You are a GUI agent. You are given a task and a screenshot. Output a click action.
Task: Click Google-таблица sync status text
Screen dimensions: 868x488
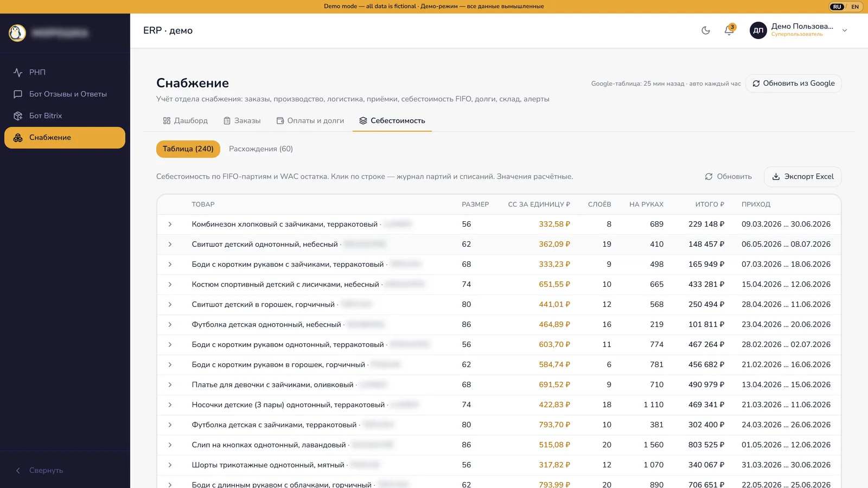(666, 84)
